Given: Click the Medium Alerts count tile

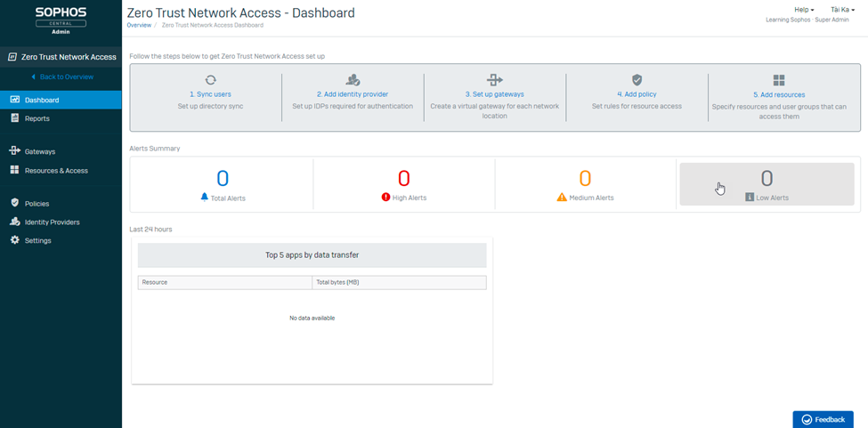Looking at the screenshot, I should [585, 184].
